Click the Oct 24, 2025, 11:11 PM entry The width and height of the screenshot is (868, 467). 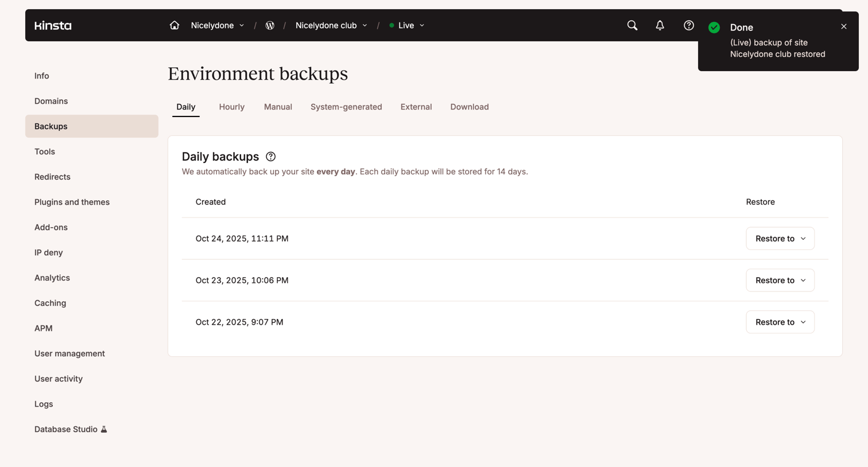coord(242,239)
